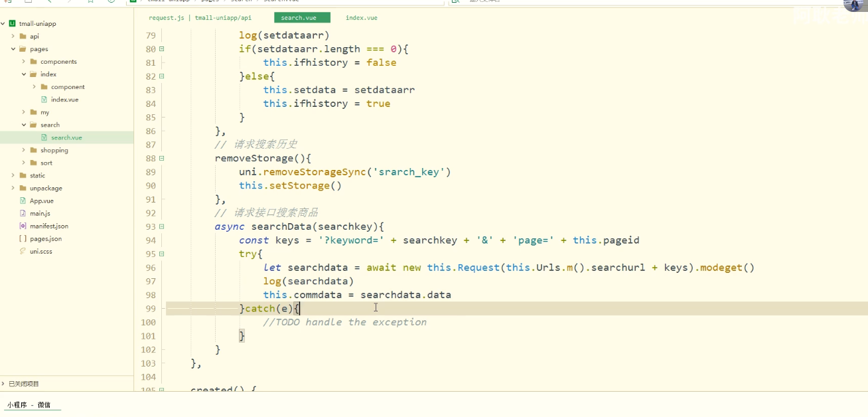
Task: Fold searchData method at line 93
Action: 162,226
